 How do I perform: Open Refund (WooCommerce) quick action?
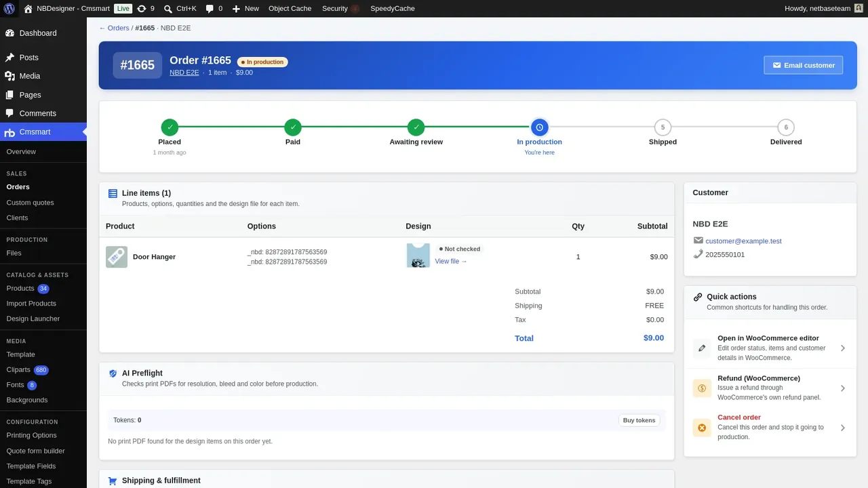(x=770, y=388)
